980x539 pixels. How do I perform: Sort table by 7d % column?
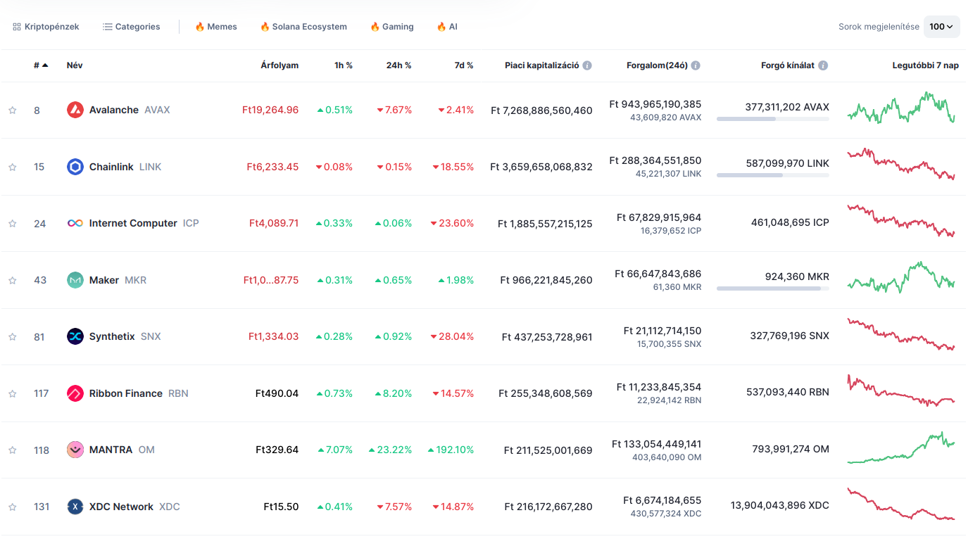464,65
